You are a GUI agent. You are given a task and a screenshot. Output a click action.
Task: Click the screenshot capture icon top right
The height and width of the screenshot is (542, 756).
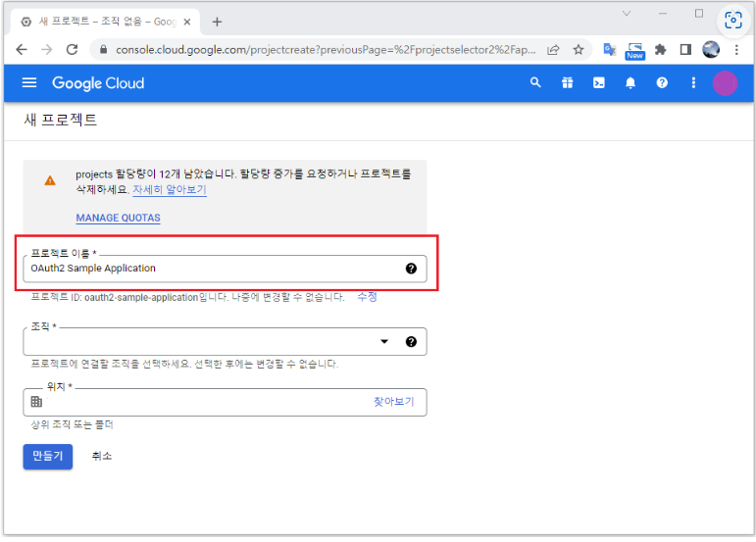click(732, 21)
